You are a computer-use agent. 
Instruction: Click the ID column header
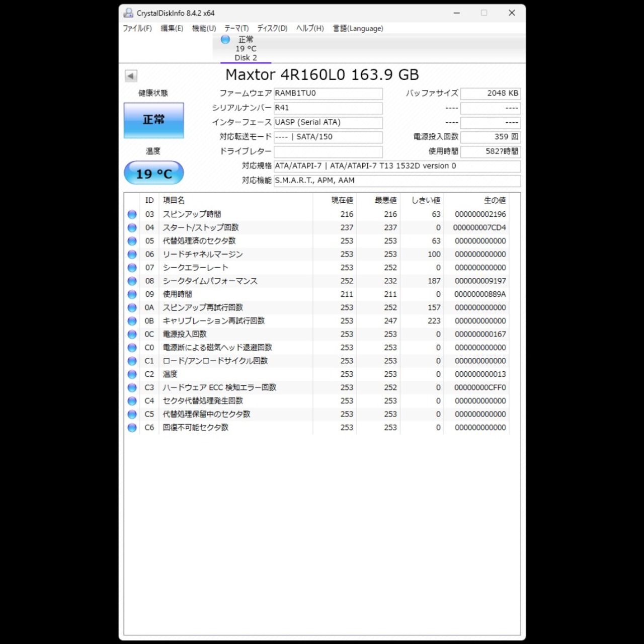[149, 200]
